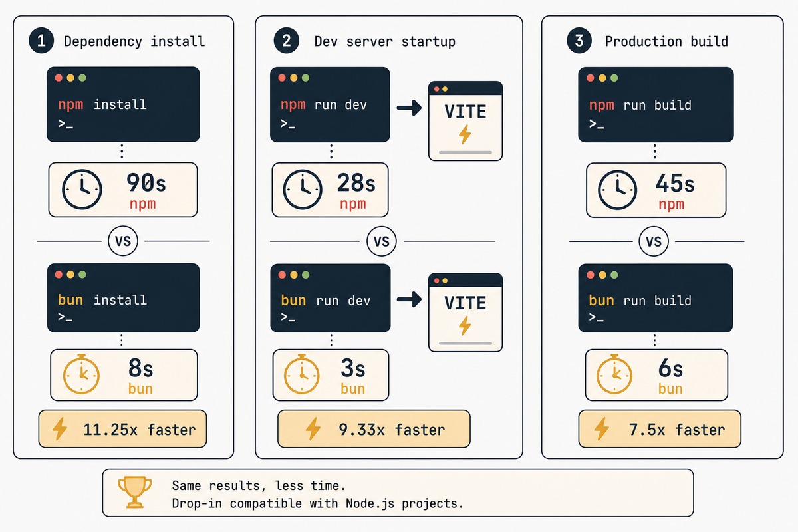Screen dimensions: 798x532
Task: Click 'Drop-in compatible with Node.js projects.' text
Action: (317, 503)
